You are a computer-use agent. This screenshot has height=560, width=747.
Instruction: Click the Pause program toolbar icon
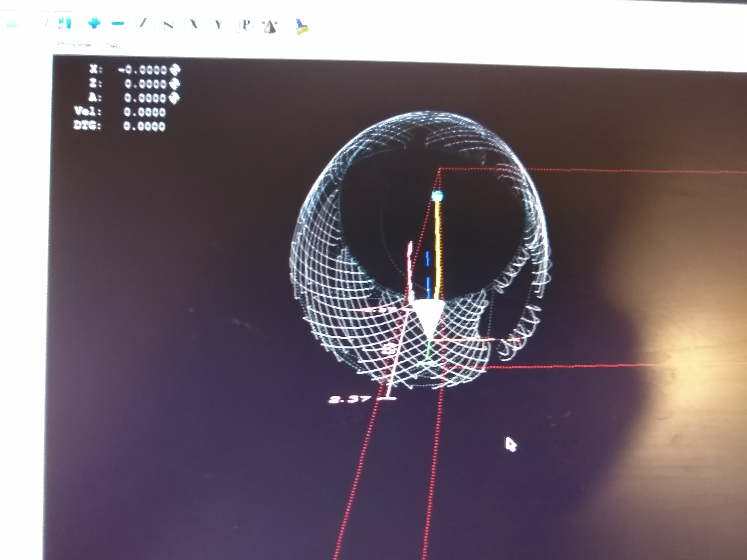(x=64, y=23)
